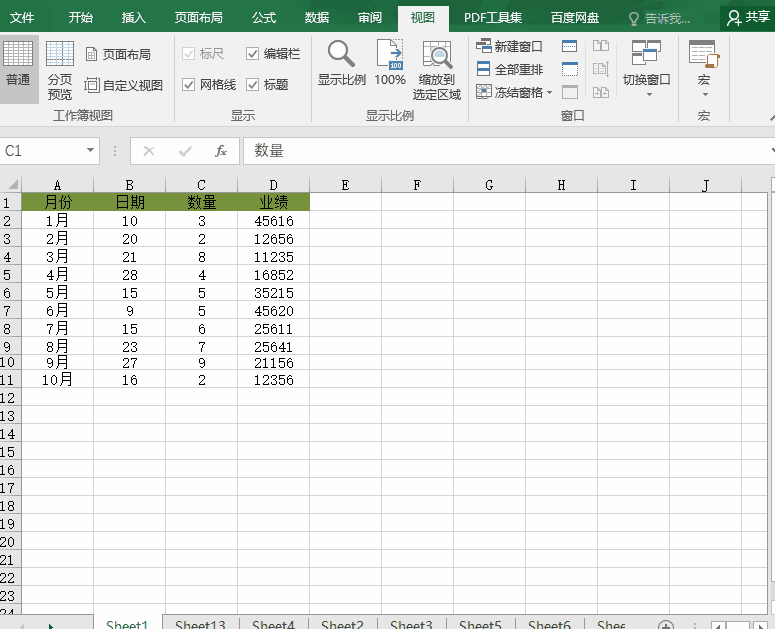Toggle the Gridlines (网格线) checkbox
Screen dimensions: 775x629
[x=188, y=84]
